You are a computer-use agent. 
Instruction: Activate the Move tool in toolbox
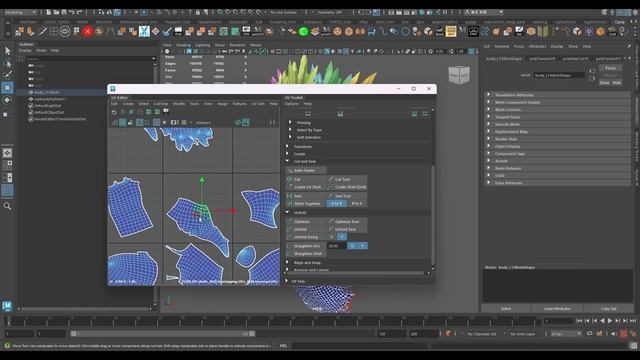(x=7, y=88)
